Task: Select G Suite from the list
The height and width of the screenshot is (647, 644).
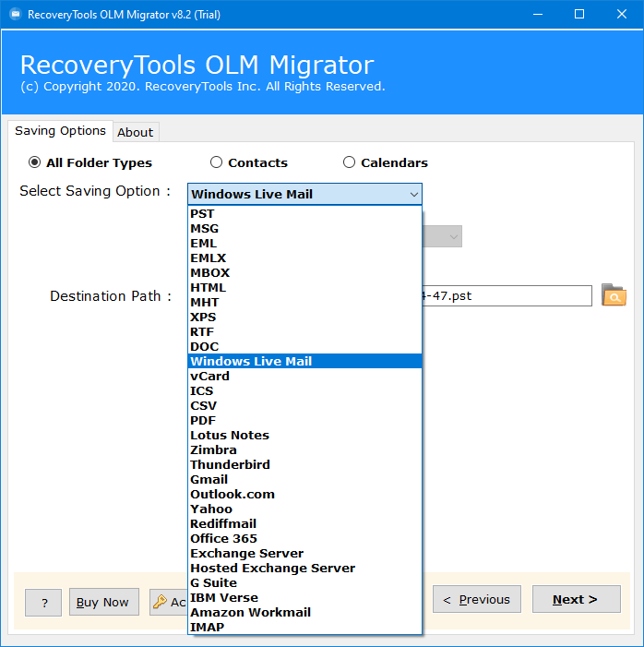Action: (304, 582)
